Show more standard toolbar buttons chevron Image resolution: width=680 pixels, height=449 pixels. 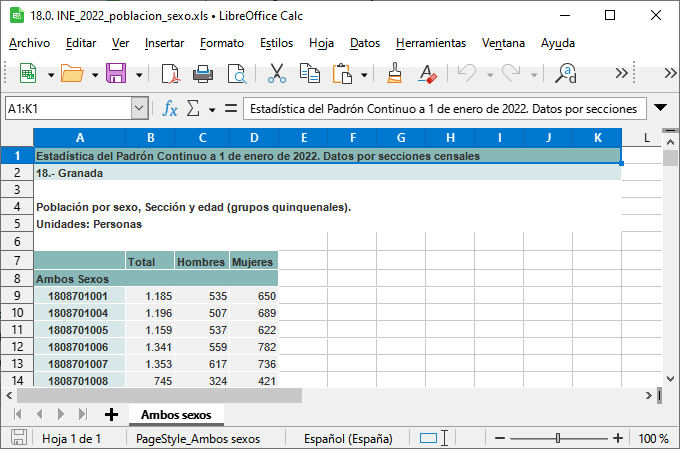pyautogui.click(x=621, y=73)
